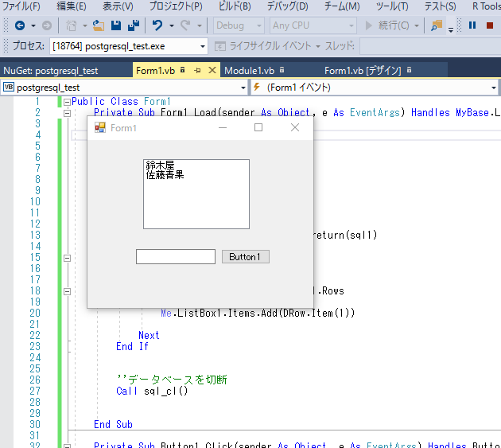This screenshot has width=501, height=448.
Task: Click the Save floppy disk icon
Action: tap(116, 25)
